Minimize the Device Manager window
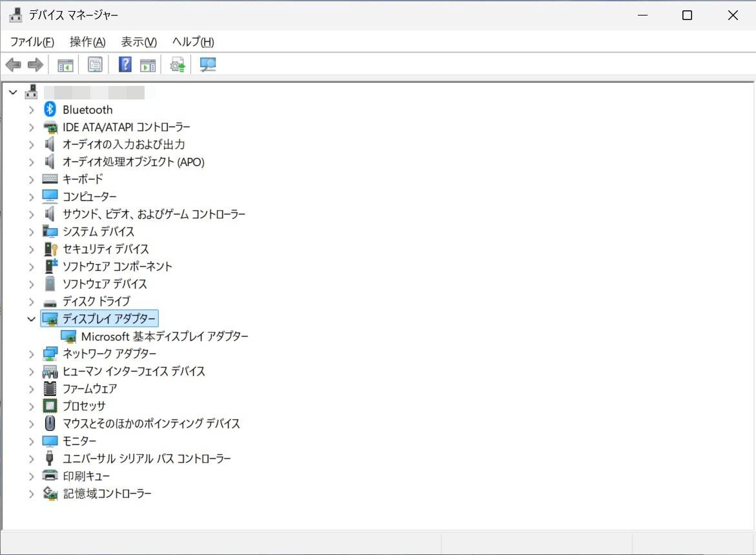 pos(642,15)
